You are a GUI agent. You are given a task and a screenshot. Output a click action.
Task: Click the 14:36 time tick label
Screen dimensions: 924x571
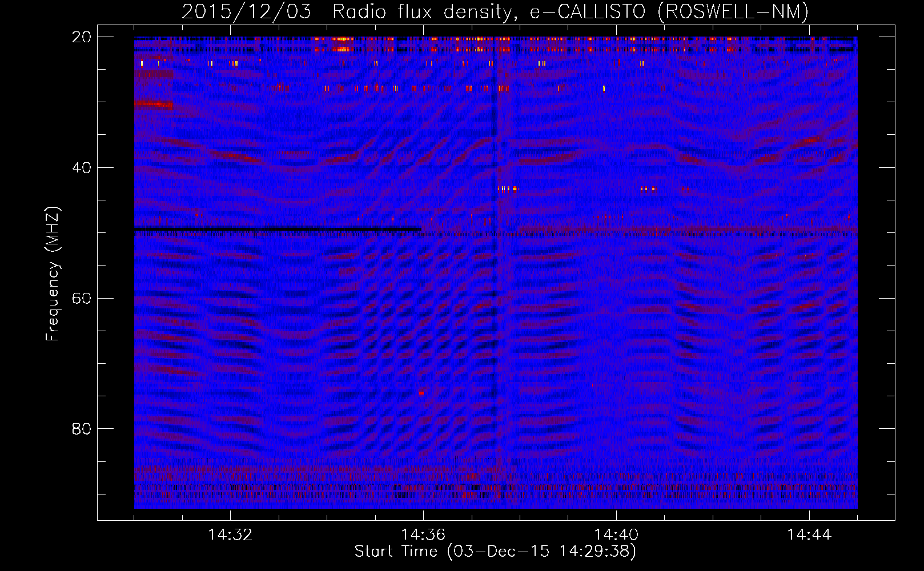(423, 535)
